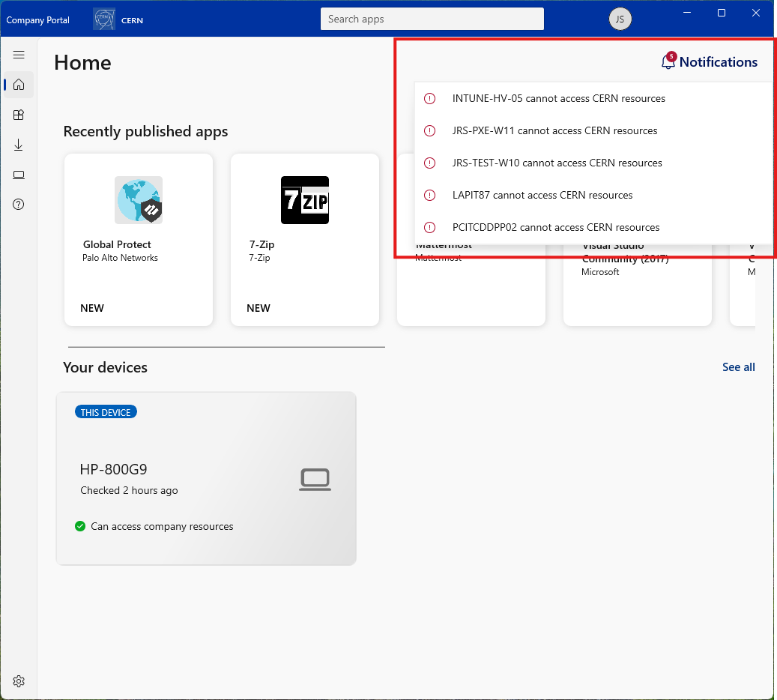Open the Global Protect app title
This screenshot has width=777, height=700.
pos(117,244)
